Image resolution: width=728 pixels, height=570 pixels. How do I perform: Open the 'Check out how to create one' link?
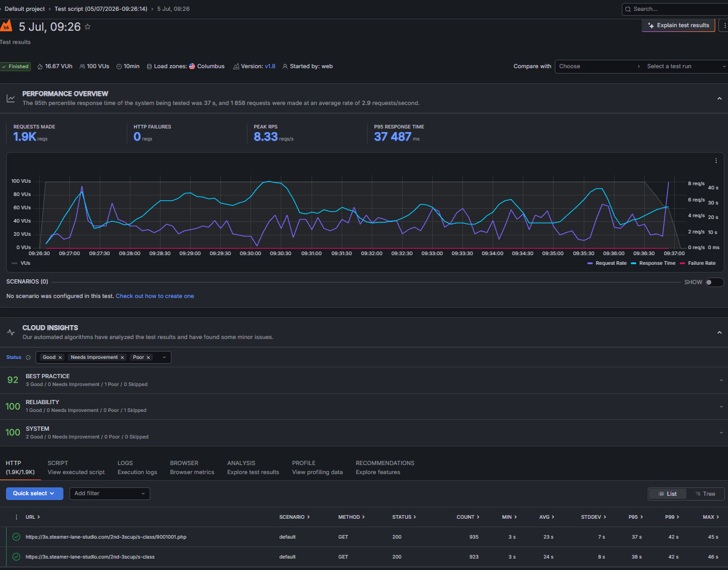point(155,296)
